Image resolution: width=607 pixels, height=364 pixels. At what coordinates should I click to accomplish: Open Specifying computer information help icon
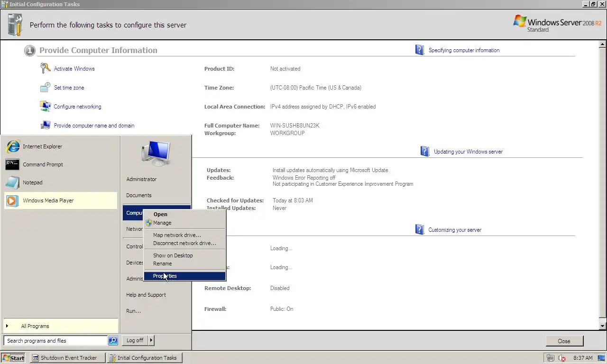coord(420,50)
